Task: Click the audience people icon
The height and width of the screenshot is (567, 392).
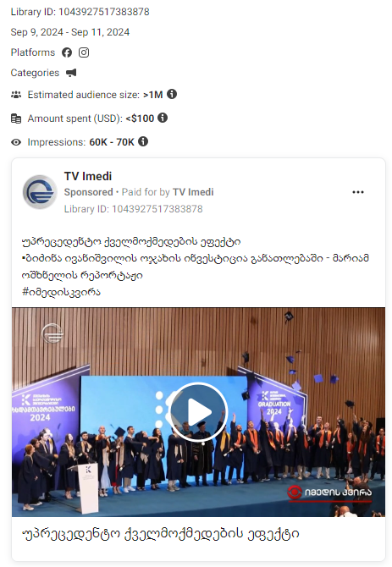Action: tap(16, 95)
